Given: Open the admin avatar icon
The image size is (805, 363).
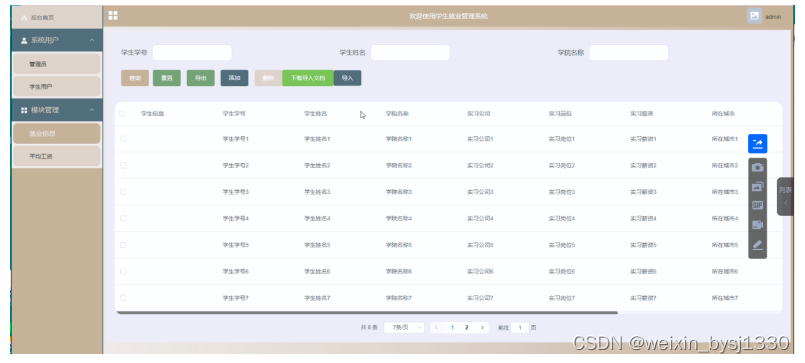Looking at the screenshot, I should 754,16.
